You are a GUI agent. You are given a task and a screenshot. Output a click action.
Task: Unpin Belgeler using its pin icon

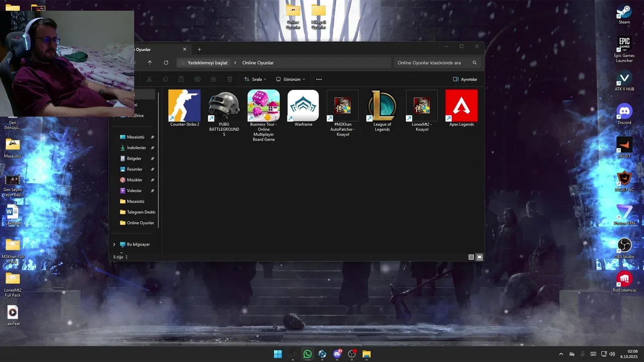tap(152, 158)
